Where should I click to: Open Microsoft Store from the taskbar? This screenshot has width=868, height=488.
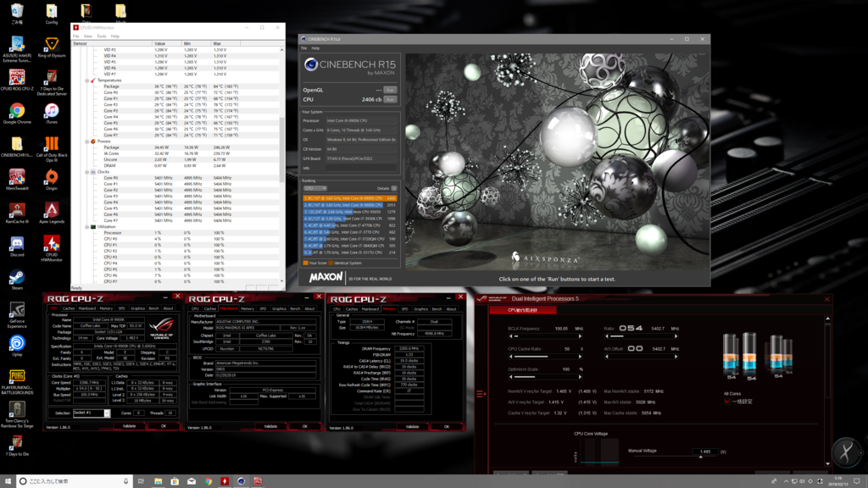tap(175, 481)
